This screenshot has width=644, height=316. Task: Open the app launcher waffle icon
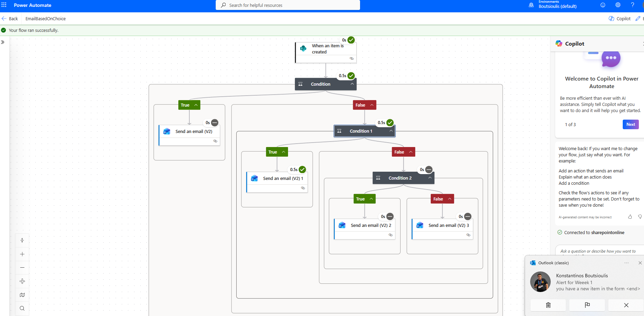tap(4, 5)
